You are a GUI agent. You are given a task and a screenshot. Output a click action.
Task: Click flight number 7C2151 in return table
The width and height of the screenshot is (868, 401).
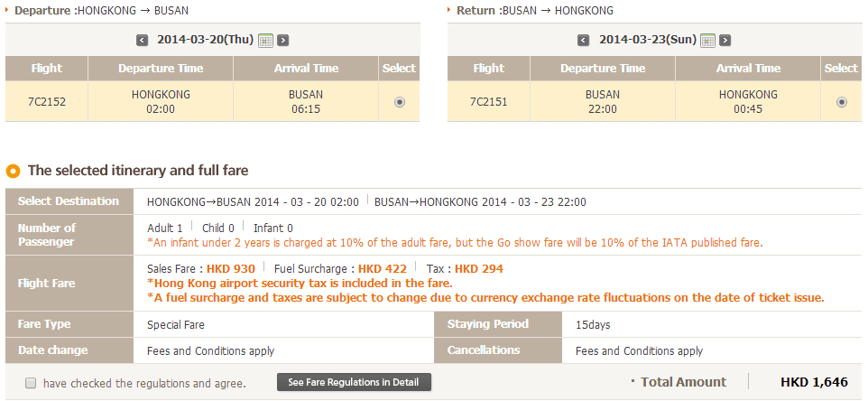point(489,102)
